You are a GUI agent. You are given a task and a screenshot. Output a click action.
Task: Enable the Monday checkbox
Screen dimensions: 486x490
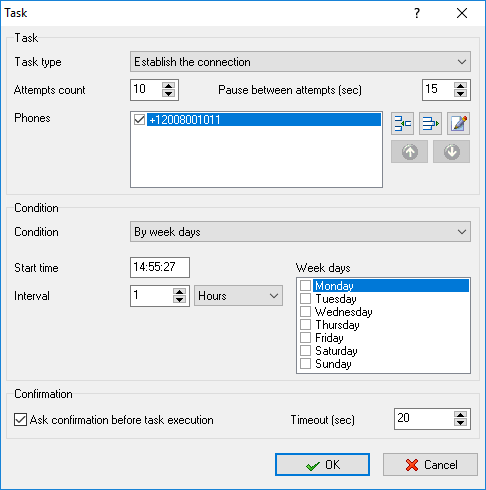pos(305,285)
